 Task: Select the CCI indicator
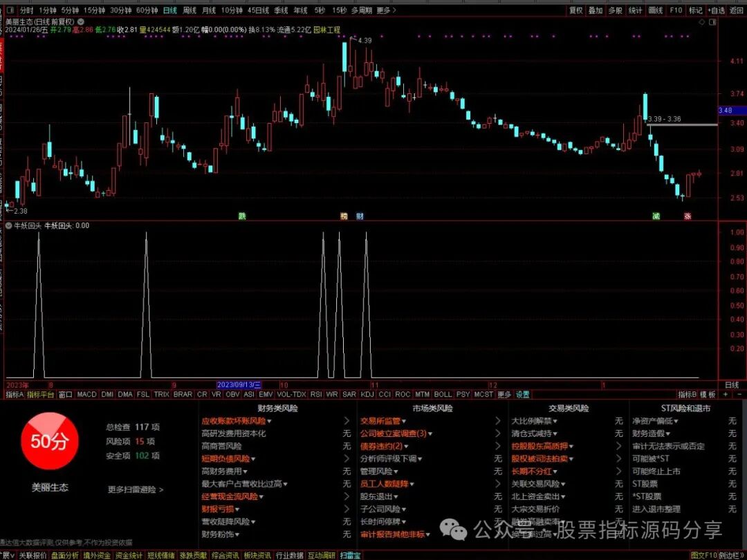coord(385,394)
